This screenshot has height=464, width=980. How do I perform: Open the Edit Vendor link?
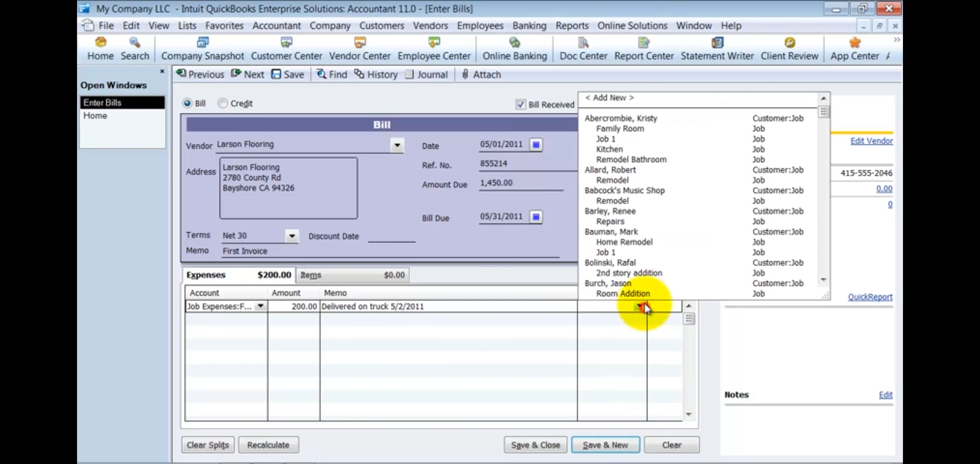871,141
